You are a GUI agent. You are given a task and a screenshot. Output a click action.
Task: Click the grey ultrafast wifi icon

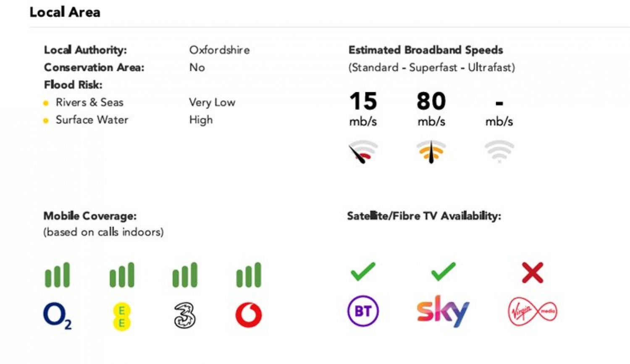pos(499,152)
